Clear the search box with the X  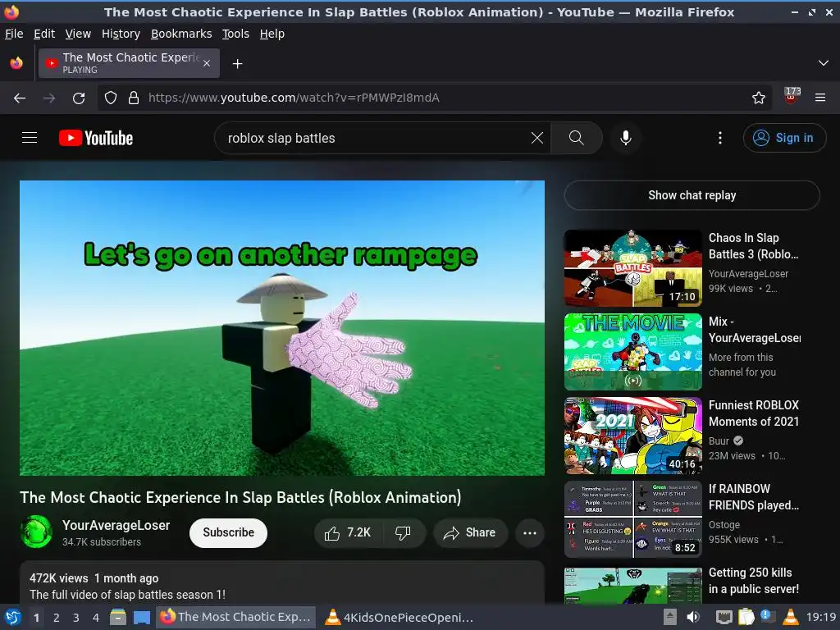click(536, 138)
